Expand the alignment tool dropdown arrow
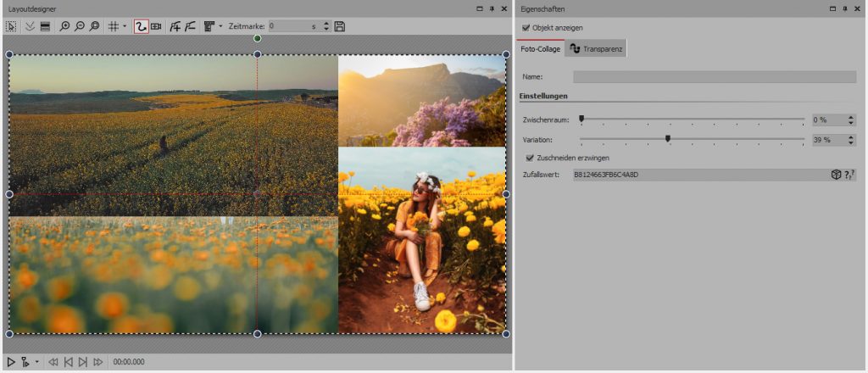Viewport: 868px width, 373px height. coord(220,27)
